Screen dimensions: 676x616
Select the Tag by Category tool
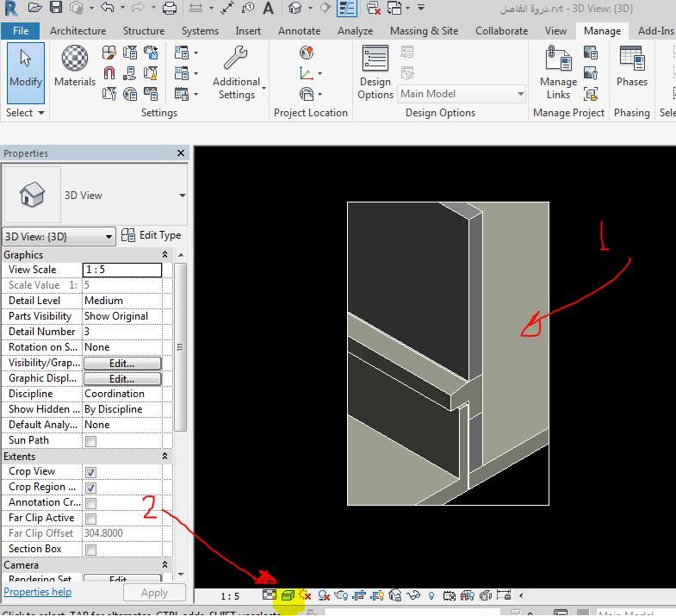(248, 8)
